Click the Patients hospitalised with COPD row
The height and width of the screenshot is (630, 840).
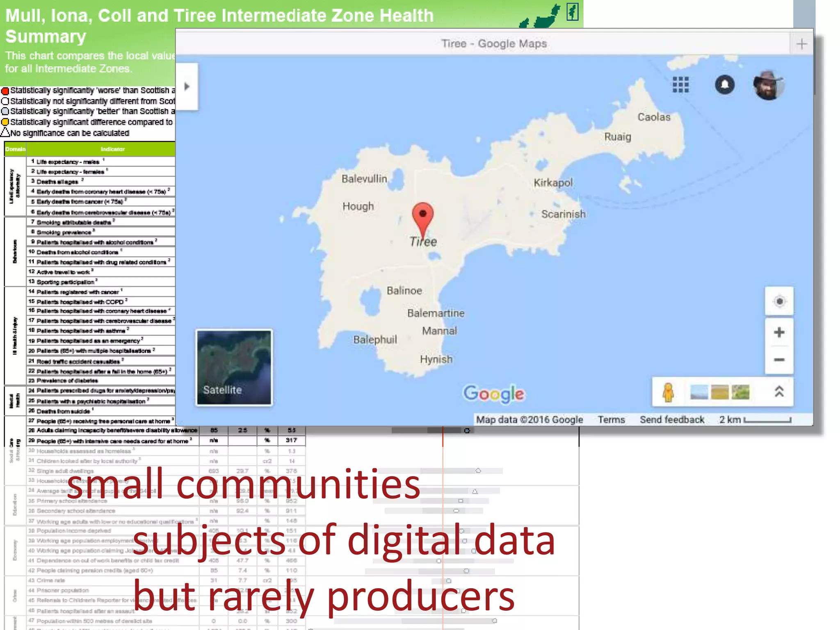click(101, 301)
